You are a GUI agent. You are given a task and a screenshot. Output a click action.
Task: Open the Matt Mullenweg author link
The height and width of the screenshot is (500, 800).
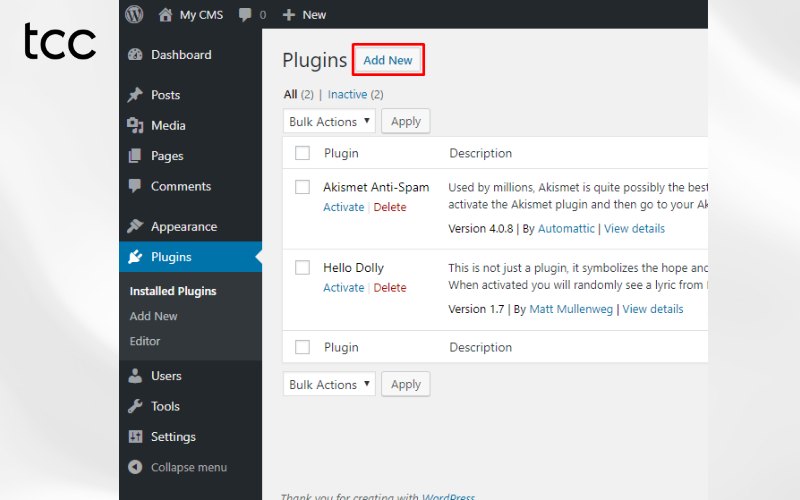pyautogui.click(x=571, y=309)
